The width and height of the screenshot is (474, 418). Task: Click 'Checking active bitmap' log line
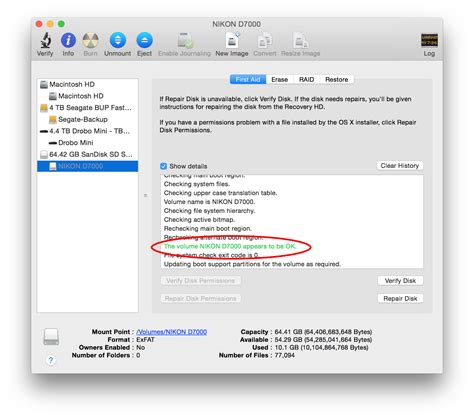pos(199,220)
